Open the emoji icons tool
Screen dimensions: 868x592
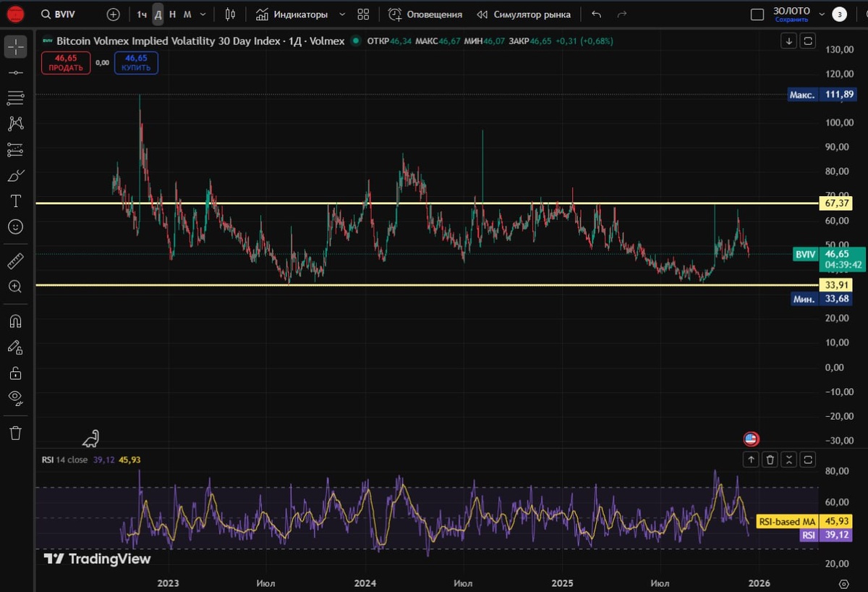[x=15, y=227]
